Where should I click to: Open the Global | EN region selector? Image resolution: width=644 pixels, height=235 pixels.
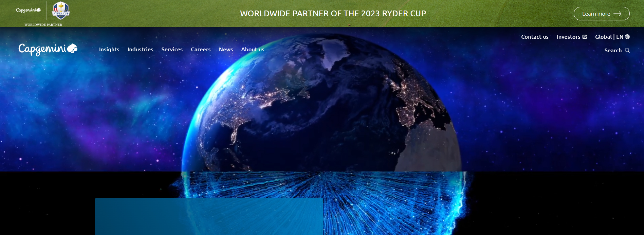click(612, 37)
